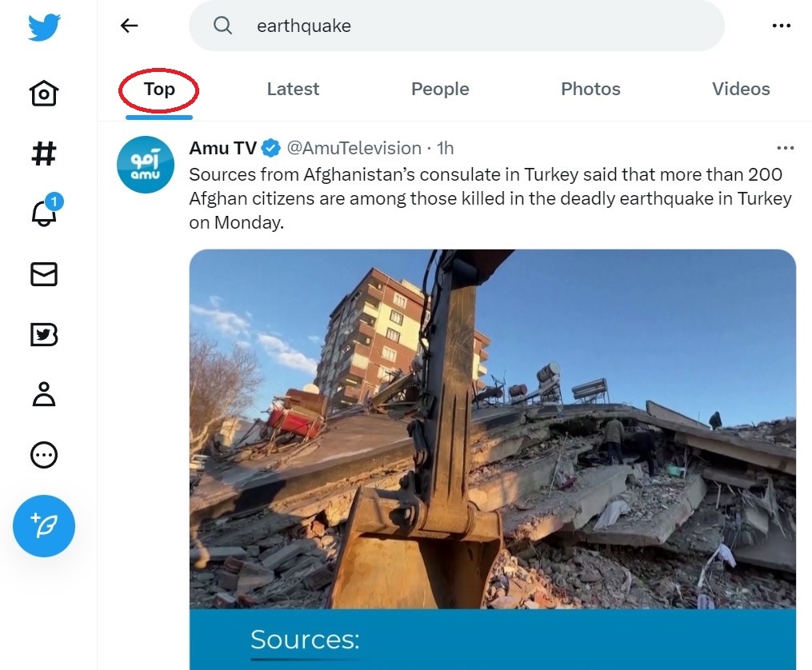Screen dimensions: 812x670
Task: Open search options three-dot menu
Action: pyautogui.click(x=781, y=26)
